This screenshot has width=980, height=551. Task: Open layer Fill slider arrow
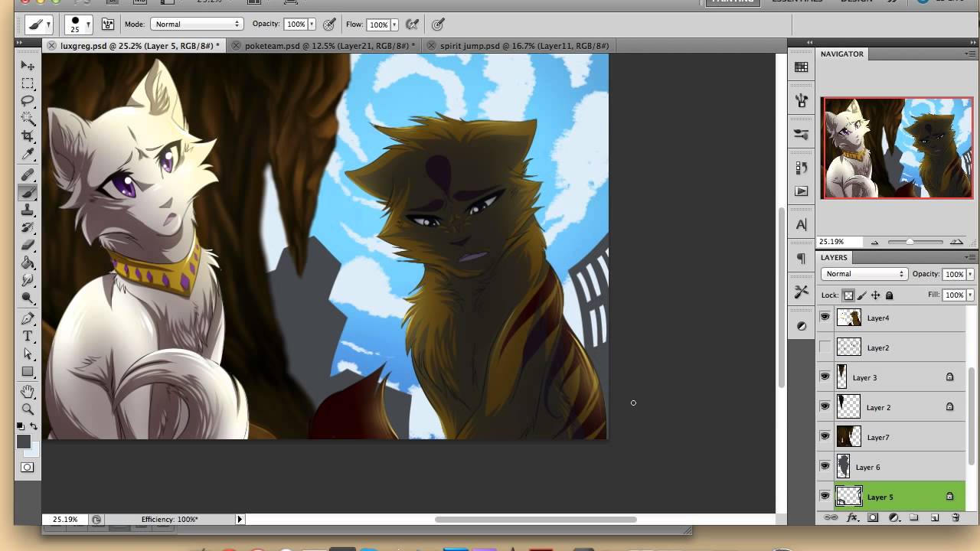click(970, 295)
